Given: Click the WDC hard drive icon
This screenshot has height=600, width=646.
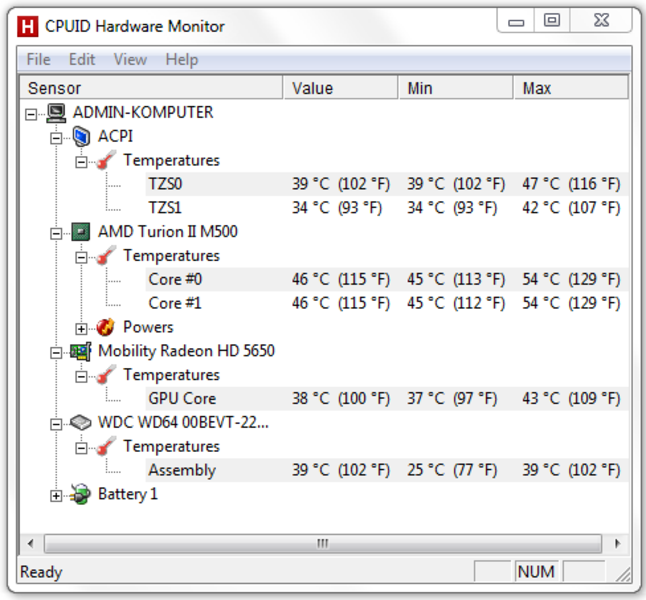Looking at the screenshot, I should [81, 422].
